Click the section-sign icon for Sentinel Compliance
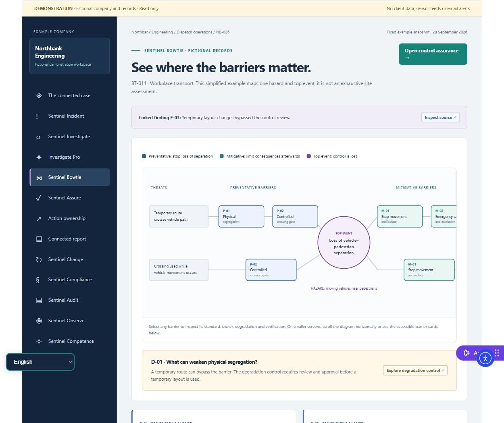 [x=37, y=280]
